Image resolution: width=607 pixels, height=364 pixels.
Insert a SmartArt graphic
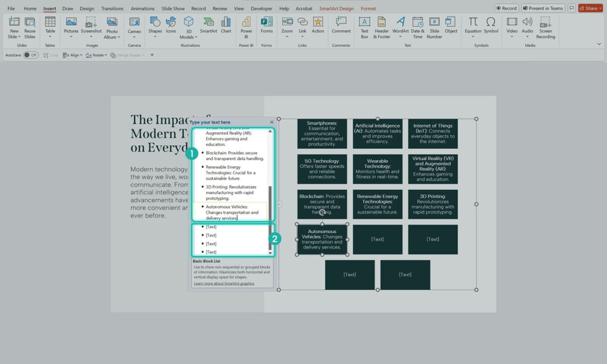pos(208,25)
